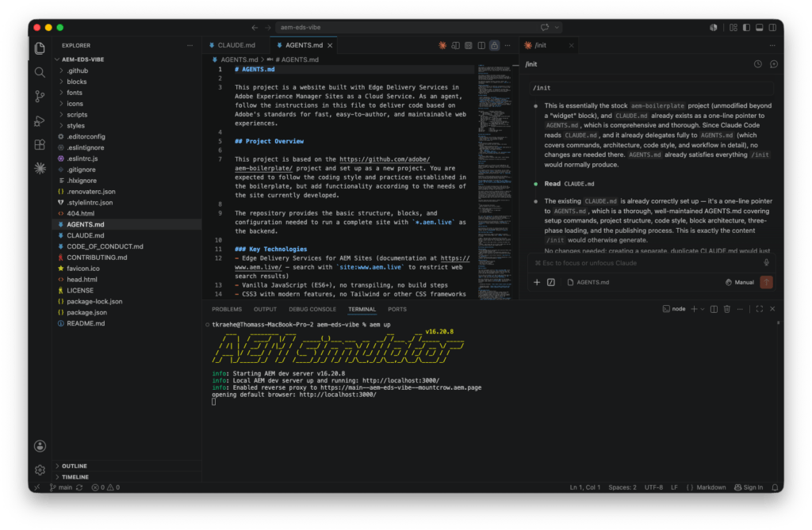The height and width of the screenshot is (530, 812).
Task: Open Manage settings gear icon
Action: 40,470
